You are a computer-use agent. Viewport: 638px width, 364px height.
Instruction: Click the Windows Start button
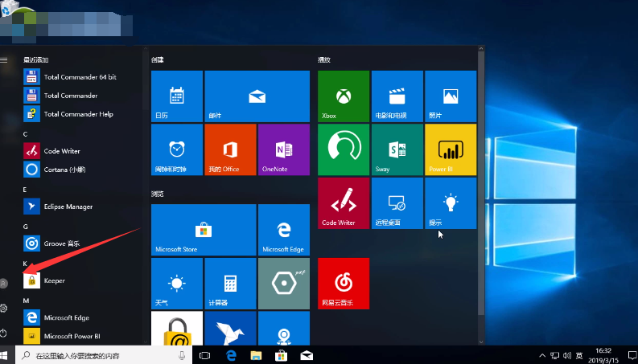click(x=5, y=355)
